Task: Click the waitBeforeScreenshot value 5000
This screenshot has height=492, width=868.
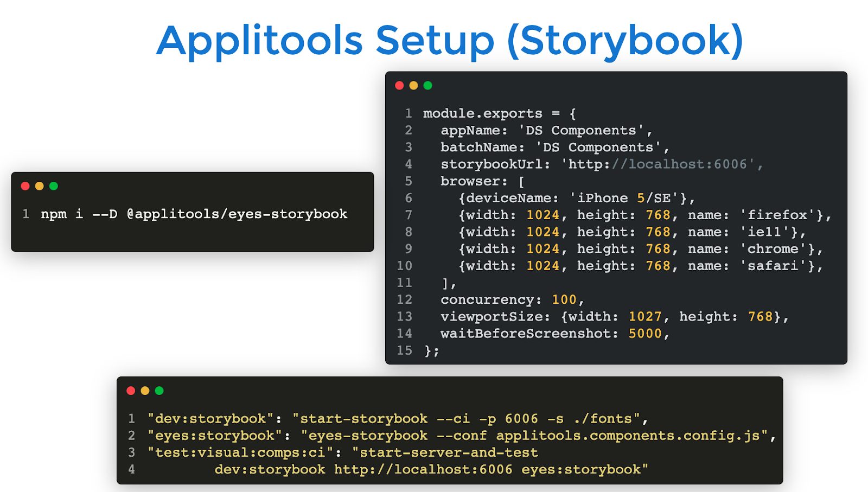Action: (644, 334)
